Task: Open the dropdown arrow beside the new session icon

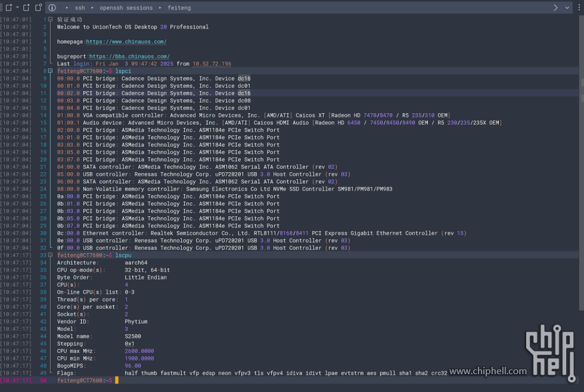Action: 17,7
